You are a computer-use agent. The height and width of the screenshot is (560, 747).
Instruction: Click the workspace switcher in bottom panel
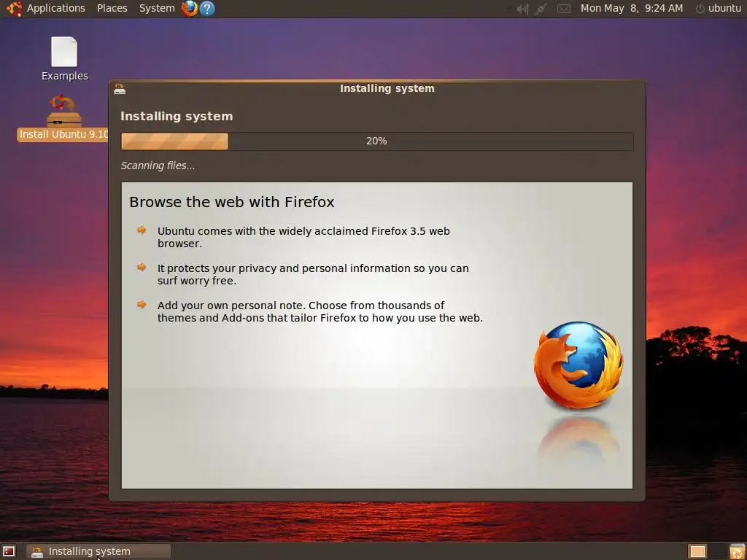coord(698,551)
